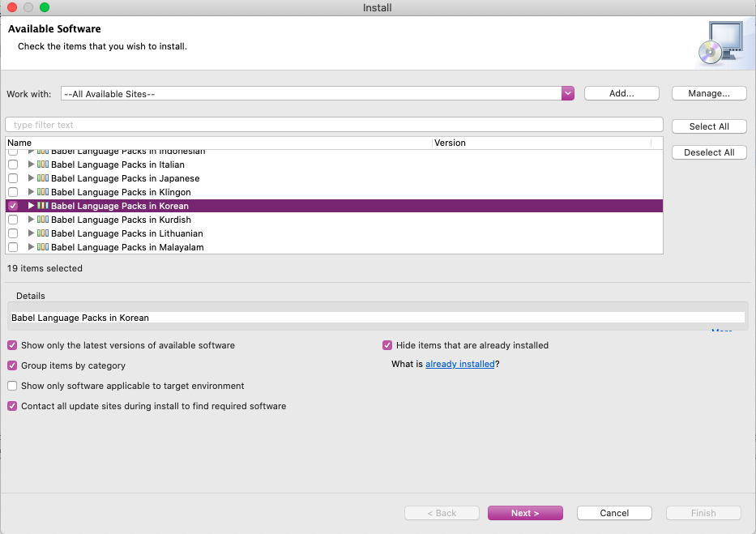Viewport: 756px width, 534px height.
Task: Expand the Lithuanian language packs tree node
Action: (x=31, y=233)
